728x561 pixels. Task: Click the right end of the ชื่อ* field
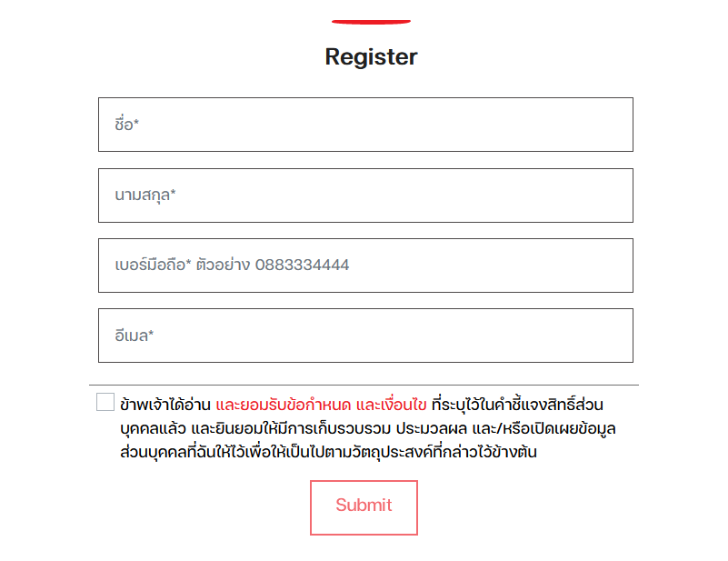(x=609, y=125)
